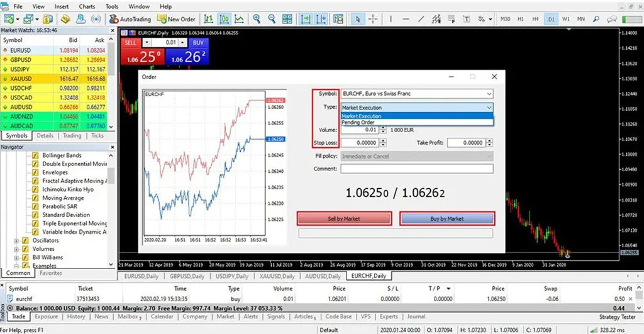The image size is (644, 334).
Task: Open the Symbol dropdown in Order dialog
Action: (489, 94)
